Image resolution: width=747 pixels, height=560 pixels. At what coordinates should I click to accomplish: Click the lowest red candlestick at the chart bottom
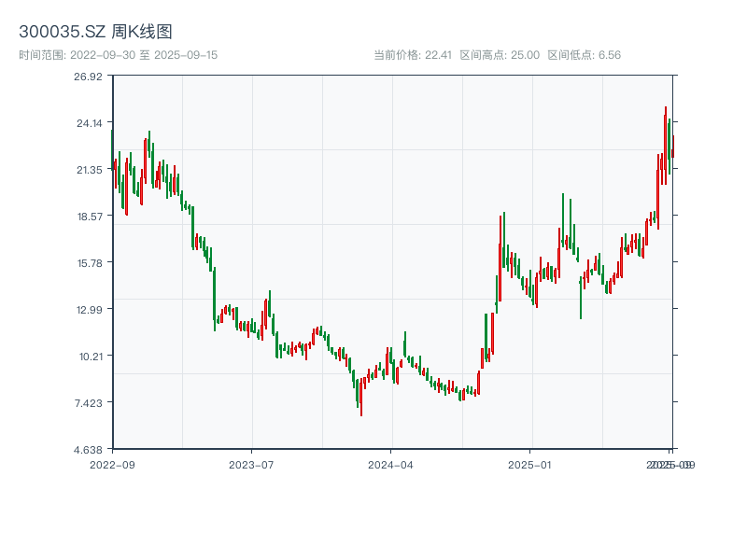tap(361, 397)
